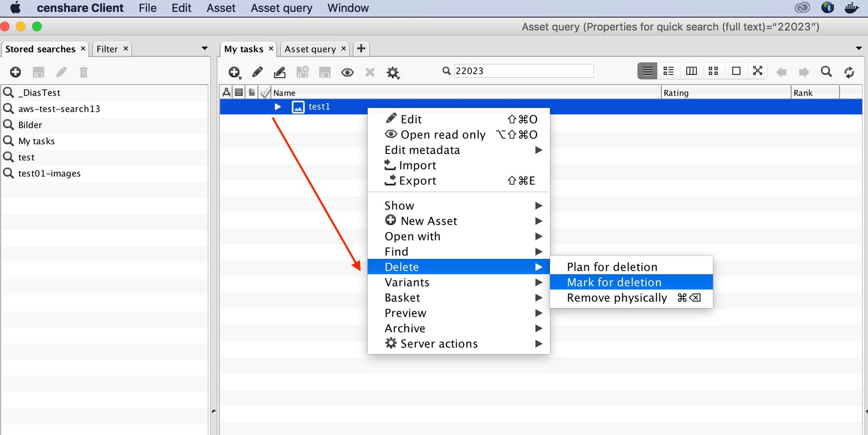Click the pencil edit icon in the asset toolbar

pos(257,72)
